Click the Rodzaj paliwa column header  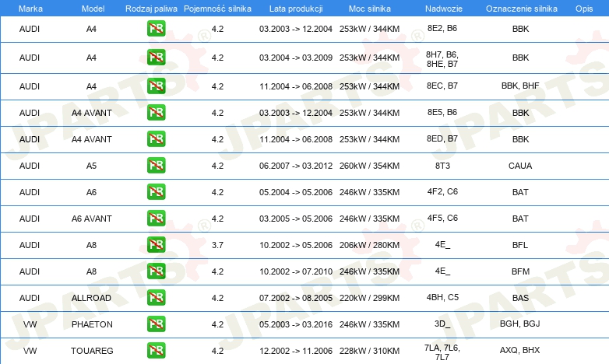[151, 9]
